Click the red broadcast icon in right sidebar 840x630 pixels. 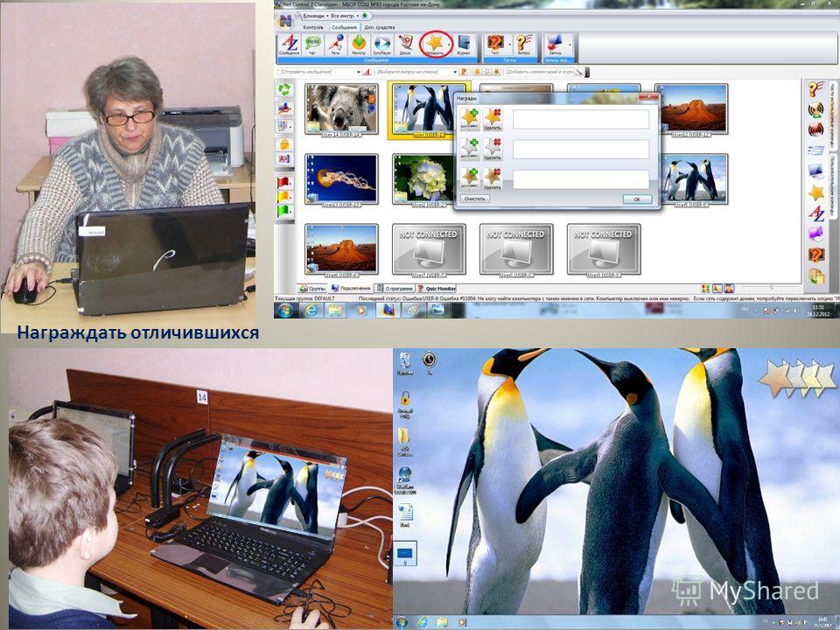pos(815,130)
